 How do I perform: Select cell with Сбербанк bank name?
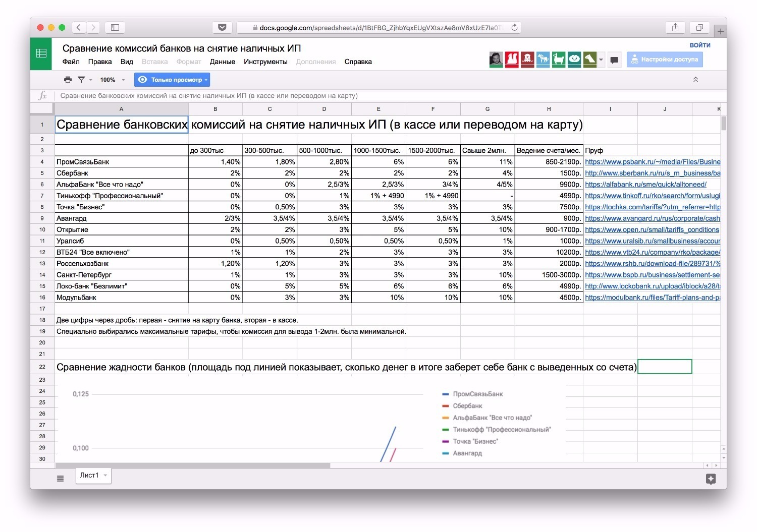pos(121,173)
